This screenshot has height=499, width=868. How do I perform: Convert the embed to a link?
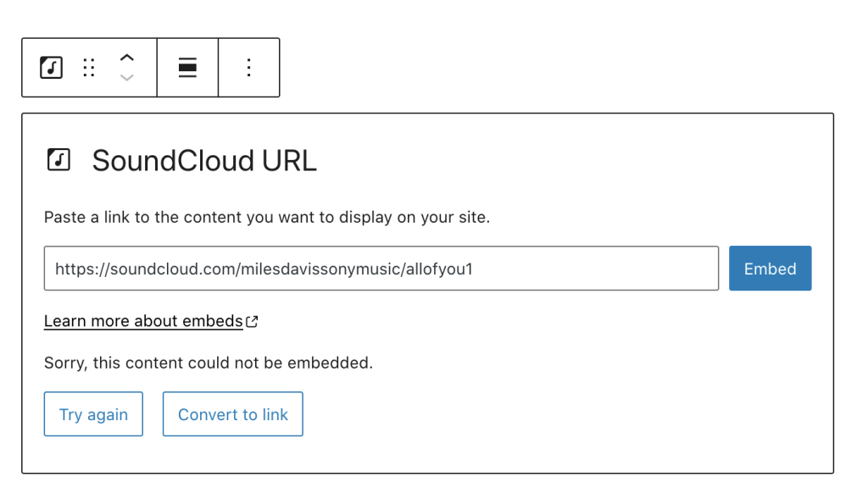point(232,413)
